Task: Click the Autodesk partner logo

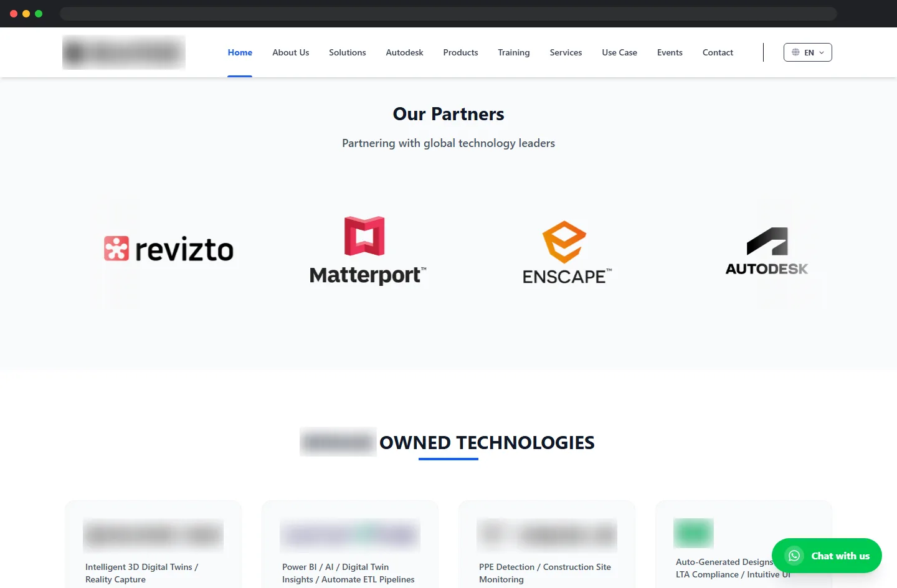Action: [767, 251]
